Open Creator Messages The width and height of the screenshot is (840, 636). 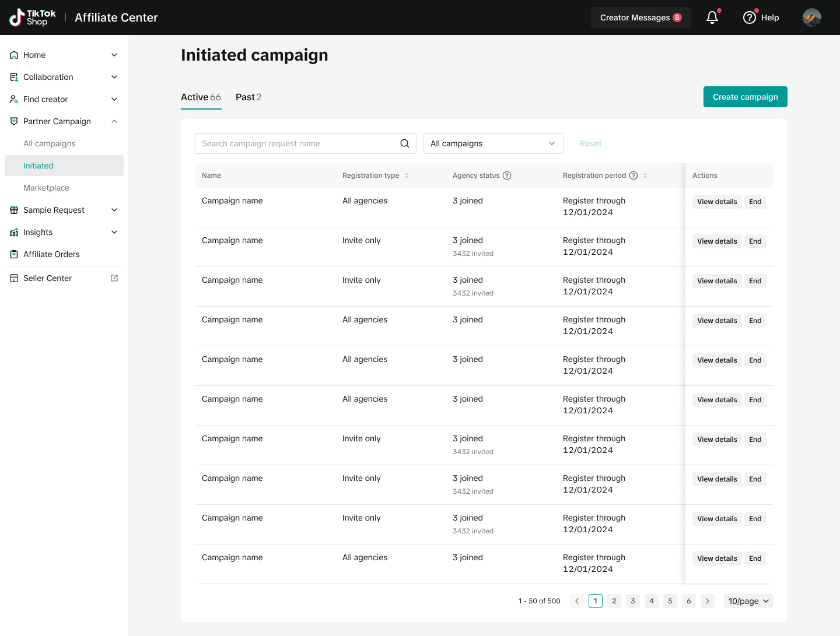(x=640, y=17)
